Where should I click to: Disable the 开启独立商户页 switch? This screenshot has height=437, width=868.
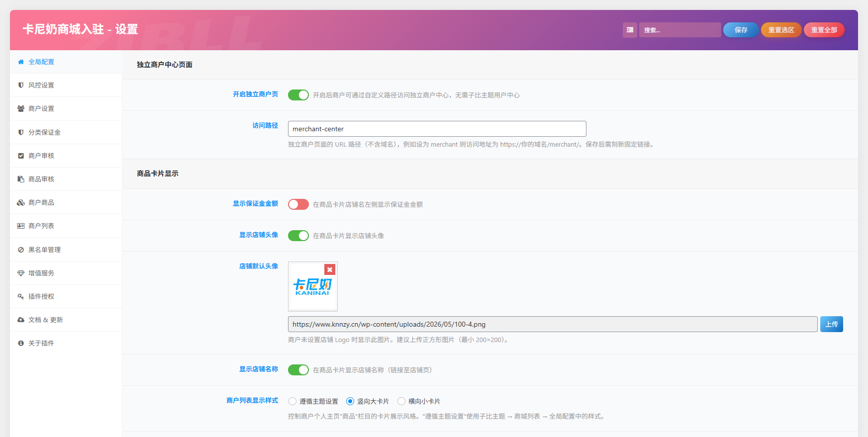[298, 95]
